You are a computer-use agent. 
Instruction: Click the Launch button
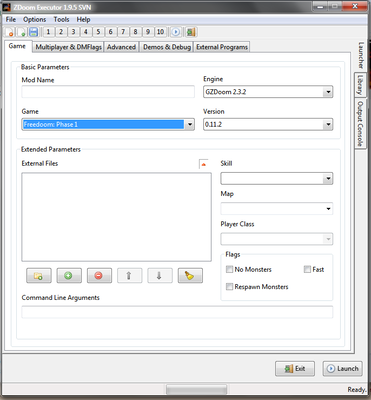tap(343, 369)
